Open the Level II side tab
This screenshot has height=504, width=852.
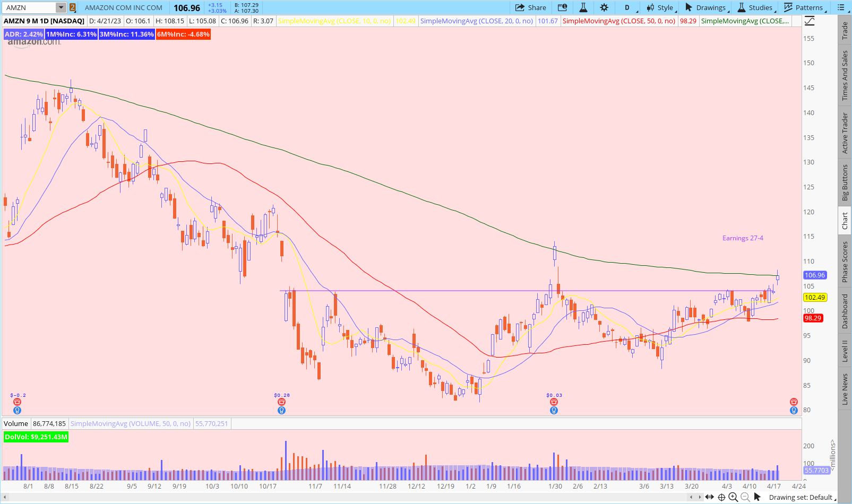coord(845,351)
